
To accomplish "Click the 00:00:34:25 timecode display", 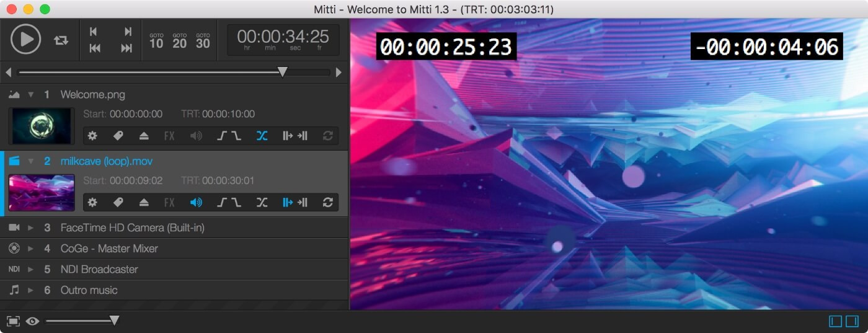I will point(283,40).
